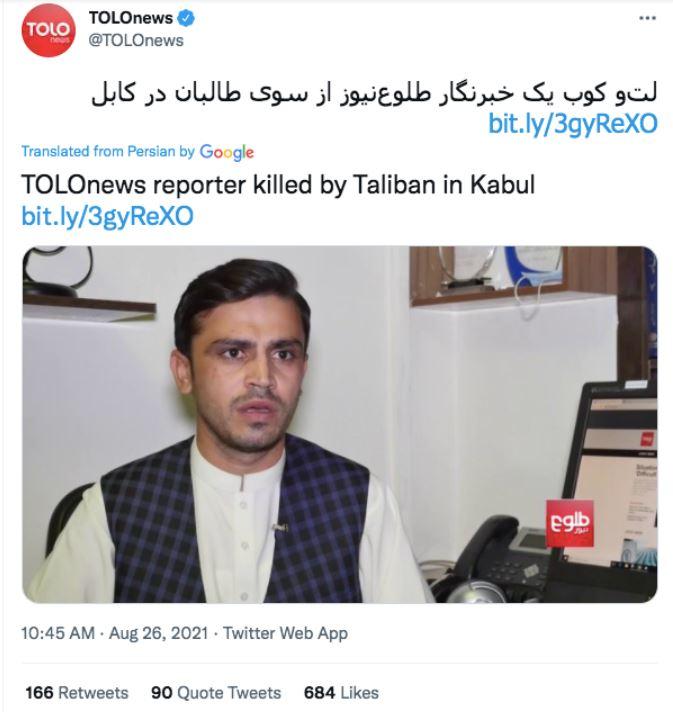Open the reporter photo attachment
The image size is (673, 712).
pos(340,425)
